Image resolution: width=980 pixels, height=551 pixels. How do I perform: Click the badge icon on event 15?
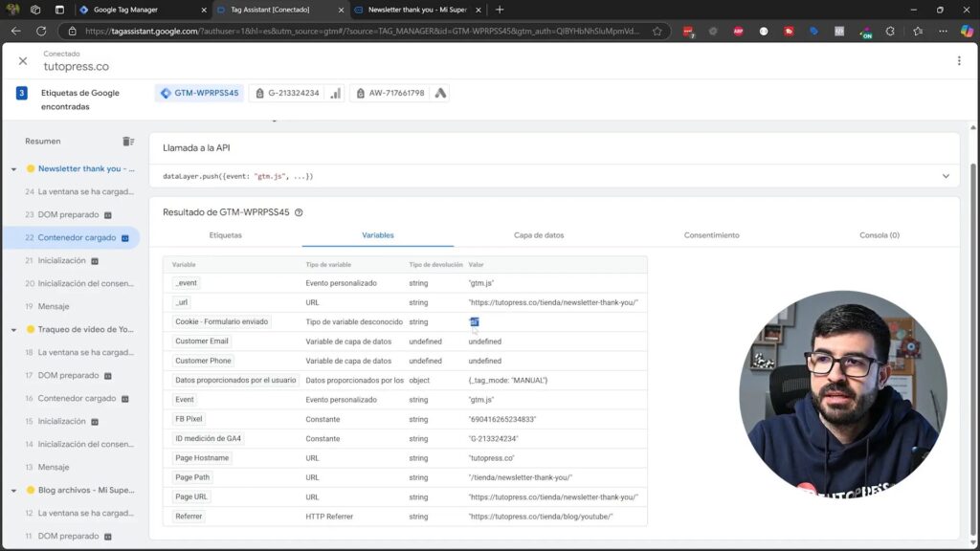pyautogui.click(x=95, y=422)
